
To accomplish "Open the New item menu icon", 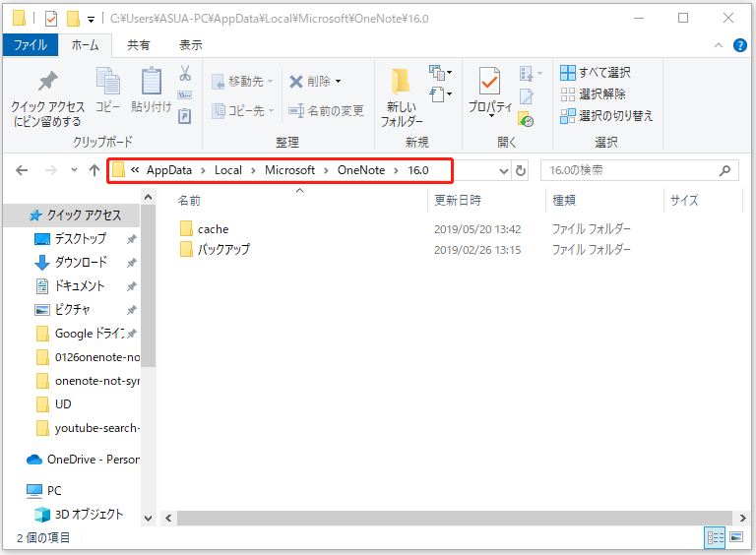I will [440, 73].
